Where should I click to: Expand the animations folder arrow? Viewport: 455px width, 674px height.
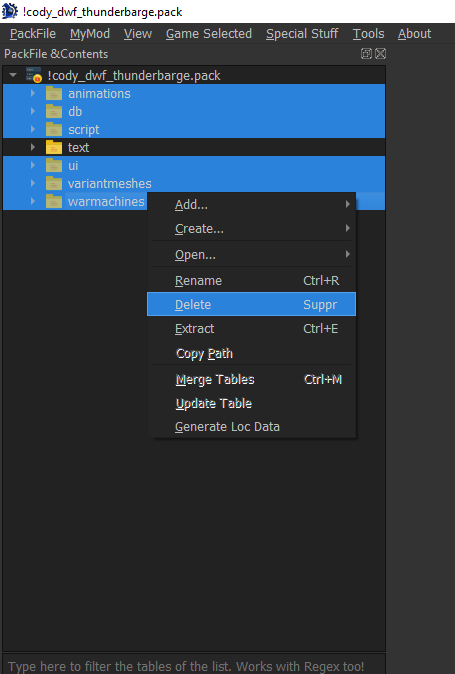tap(33, 93)
